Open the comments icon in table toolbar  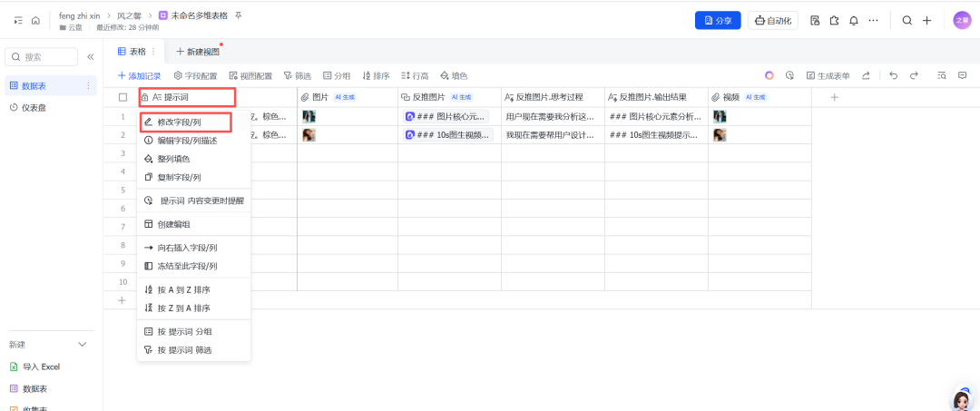coord(962,75)
